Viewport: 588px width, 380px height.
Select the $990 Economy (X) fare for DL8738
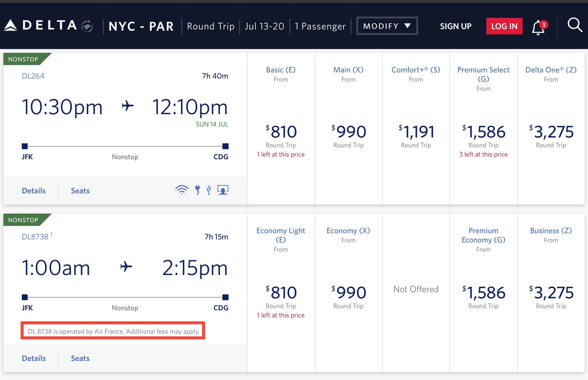(348, 293)
